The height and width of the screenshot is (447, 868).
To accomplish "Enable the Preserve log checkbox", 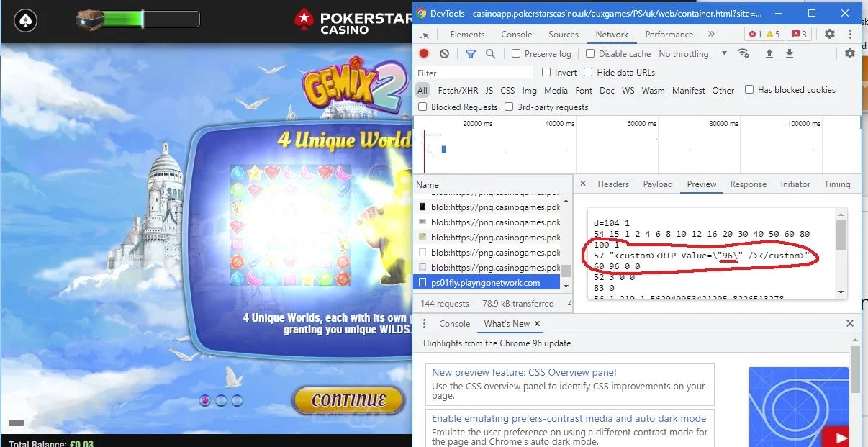I will (x=516, y=53).
